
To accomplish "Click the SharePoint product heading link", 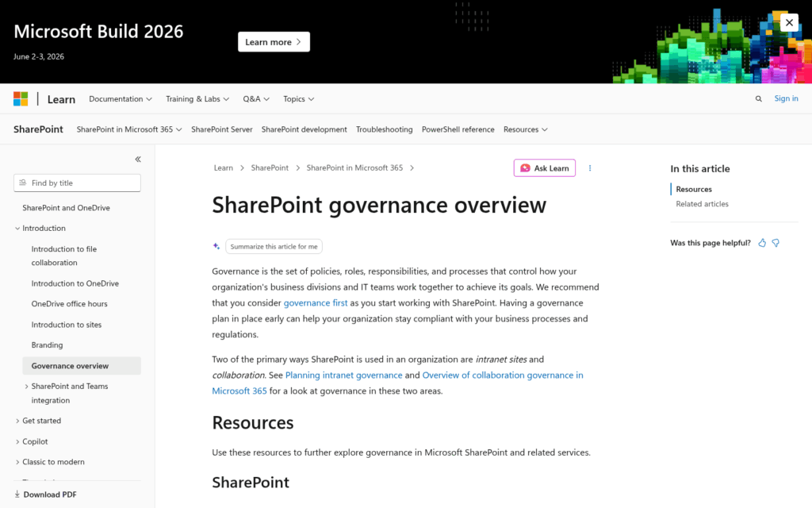I will (38, 129).
